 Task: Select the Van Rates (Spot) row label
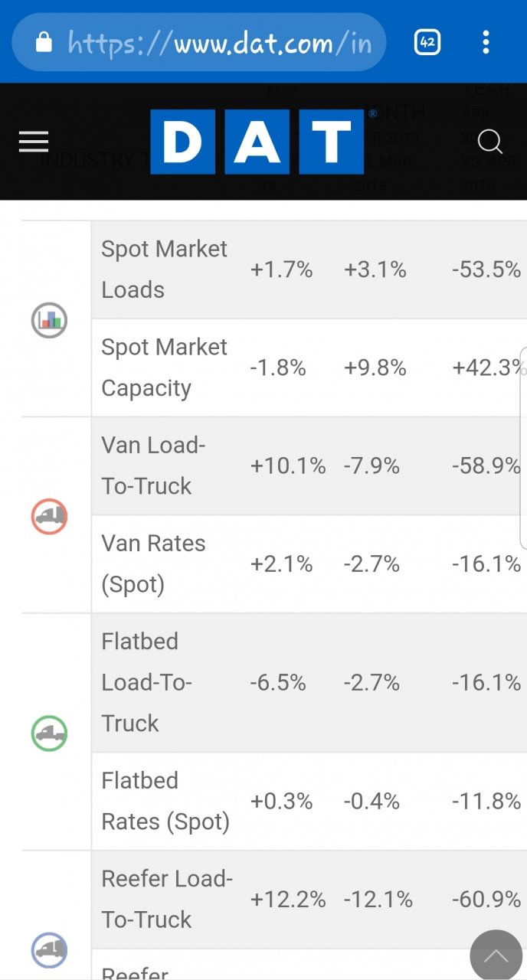tap(153, 564)
